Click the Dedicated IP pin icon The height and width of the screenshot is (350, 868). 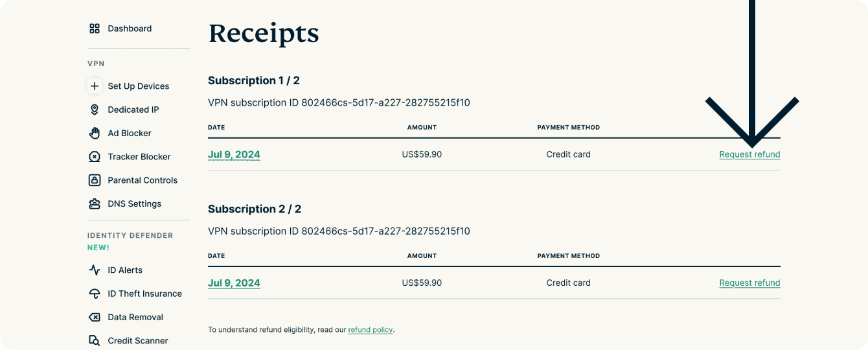[95, 110]
